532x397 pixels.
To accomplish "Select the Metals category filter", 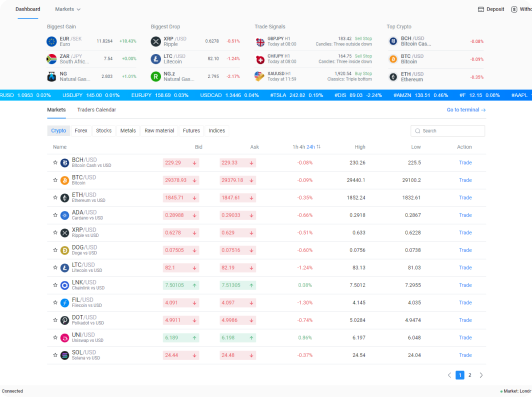I will point(128,131).
